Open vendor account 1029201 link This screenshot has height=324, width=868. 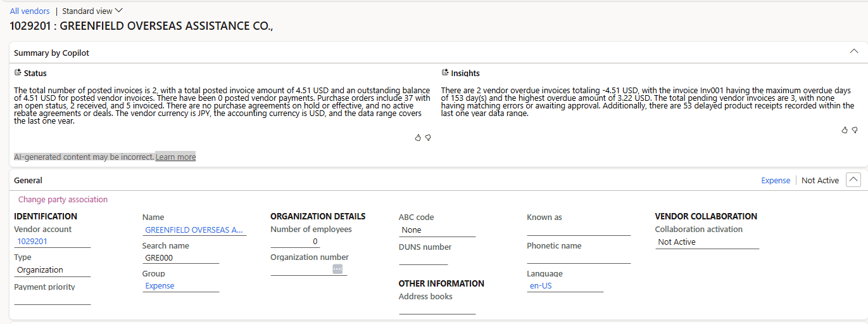tap(32, 241)
